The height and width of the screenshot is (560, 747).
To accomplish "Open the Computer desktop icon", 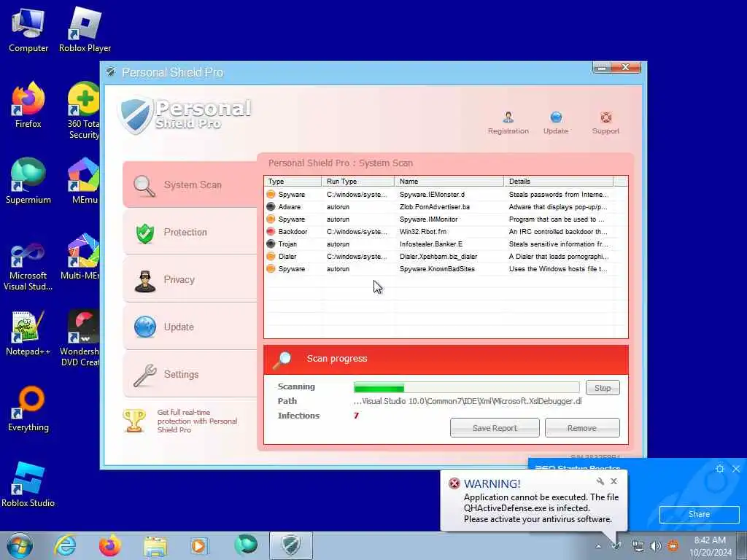I will click(28, 31).
